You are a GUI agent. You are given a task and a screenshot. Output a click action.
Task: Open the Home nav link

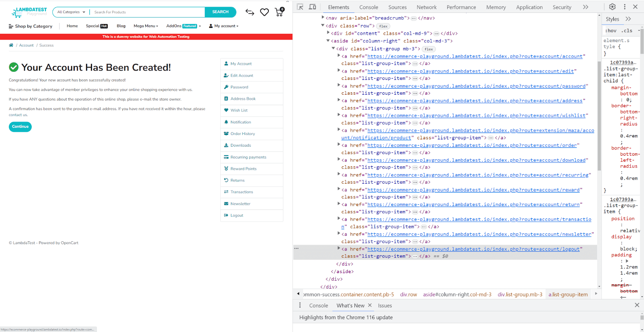click(72, 26)
